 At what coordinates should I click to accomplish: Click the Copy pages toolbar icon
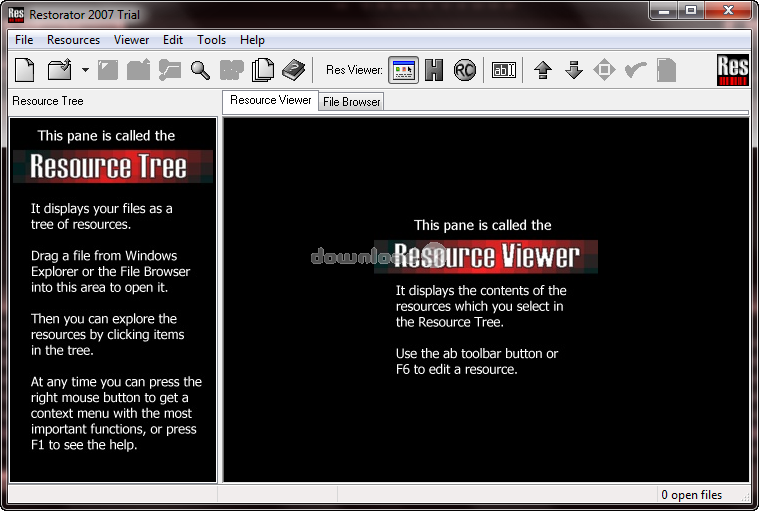(x=263, y=70)
